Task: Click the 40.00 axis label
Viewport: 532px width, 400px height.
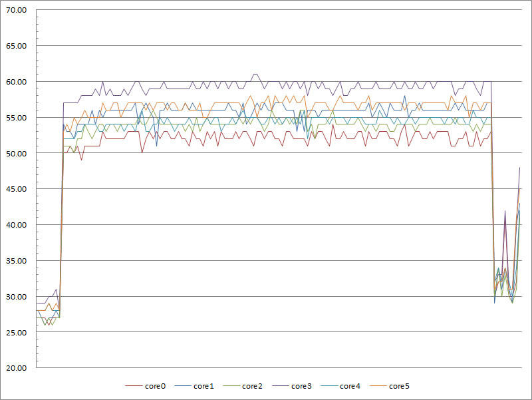Action: 16,225
